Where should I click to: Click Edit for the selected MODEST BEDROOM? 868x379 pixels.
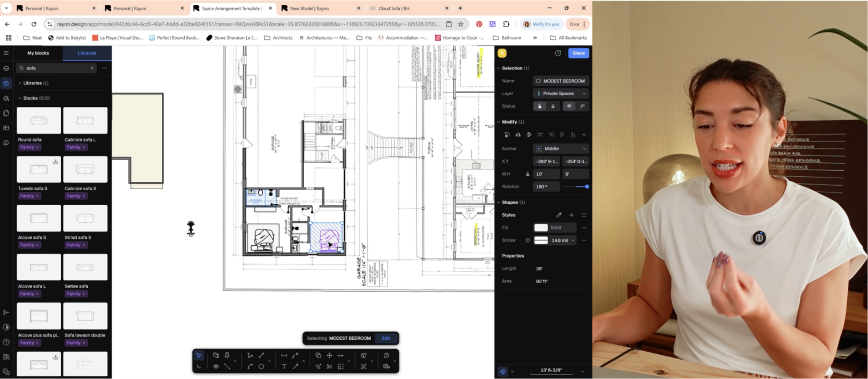point(386,338)
